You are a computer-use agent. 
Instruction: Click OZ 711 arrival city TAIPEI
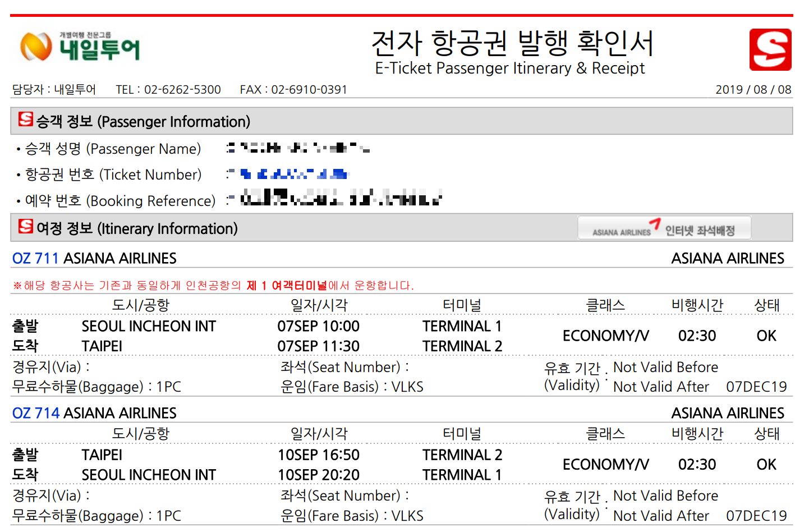102,346
